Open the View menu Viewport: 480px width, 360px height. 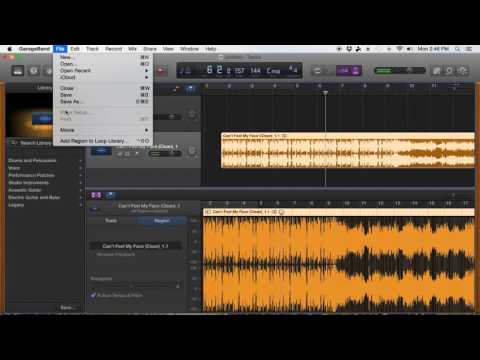(x=168, y=49)
